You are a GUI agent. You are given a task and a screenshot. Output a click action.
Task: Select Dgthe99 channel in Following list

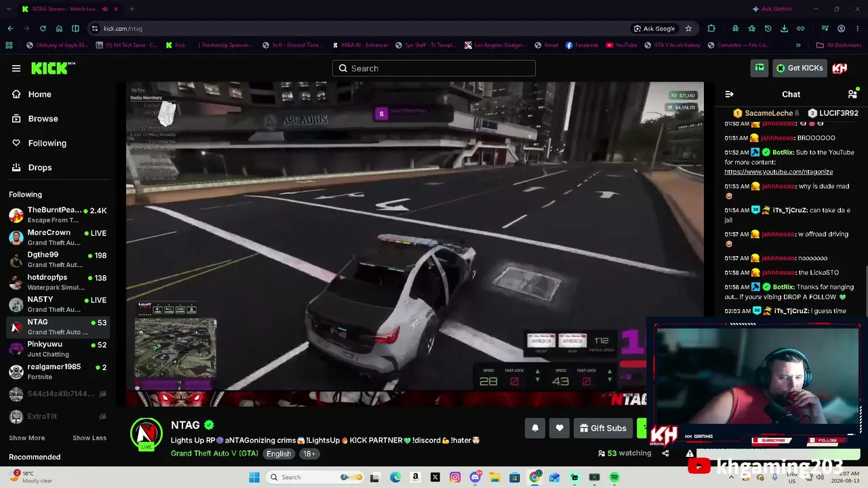click(58, 260)
